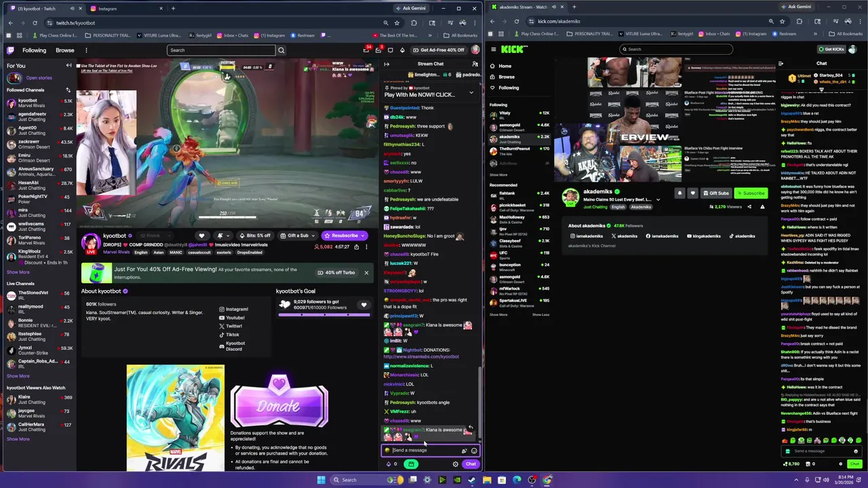Send message with purple Twitch Chat button
The width and height of the screenshot is (868, 488).
(471, 464)
